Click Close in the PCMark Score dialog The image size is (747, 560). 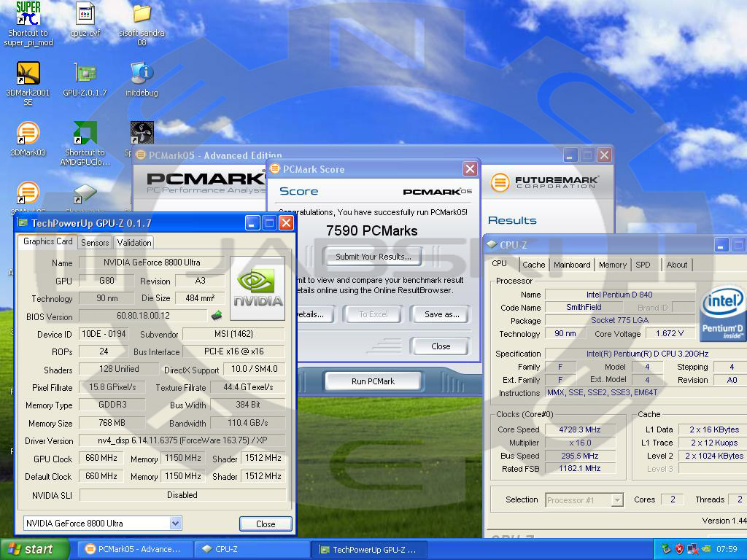coord(441,346)
